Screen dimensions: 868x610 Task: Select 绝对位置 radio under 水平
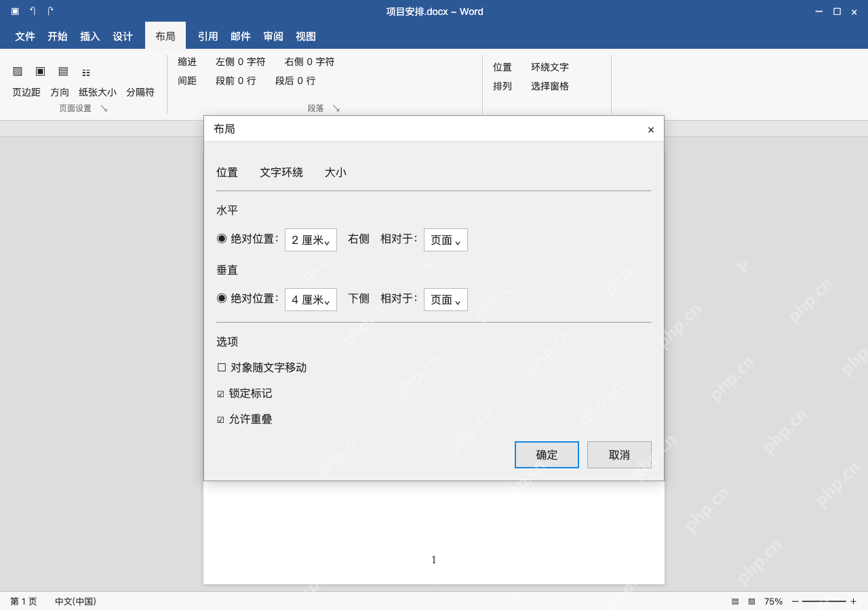tap(222, 239)
